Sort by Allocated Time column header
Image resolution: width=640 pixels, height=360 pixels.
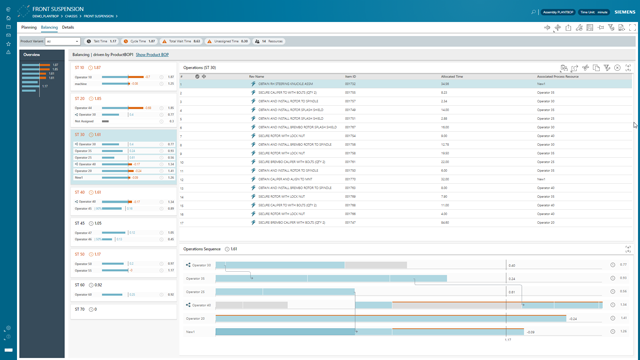(x=452, y=76)
